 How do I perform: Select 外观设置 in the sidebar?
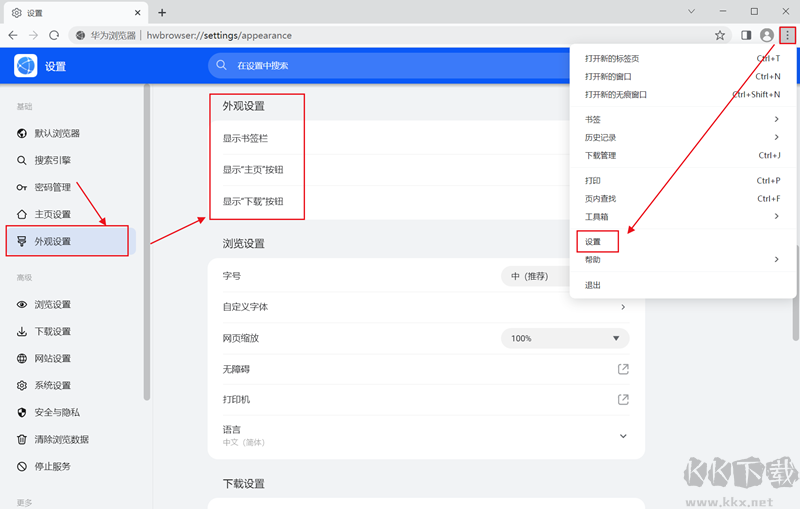(x=70, y=241)
